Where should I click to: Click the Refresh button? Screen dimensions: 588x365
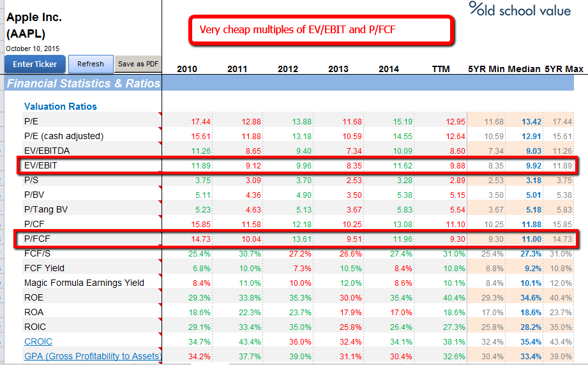91,64
